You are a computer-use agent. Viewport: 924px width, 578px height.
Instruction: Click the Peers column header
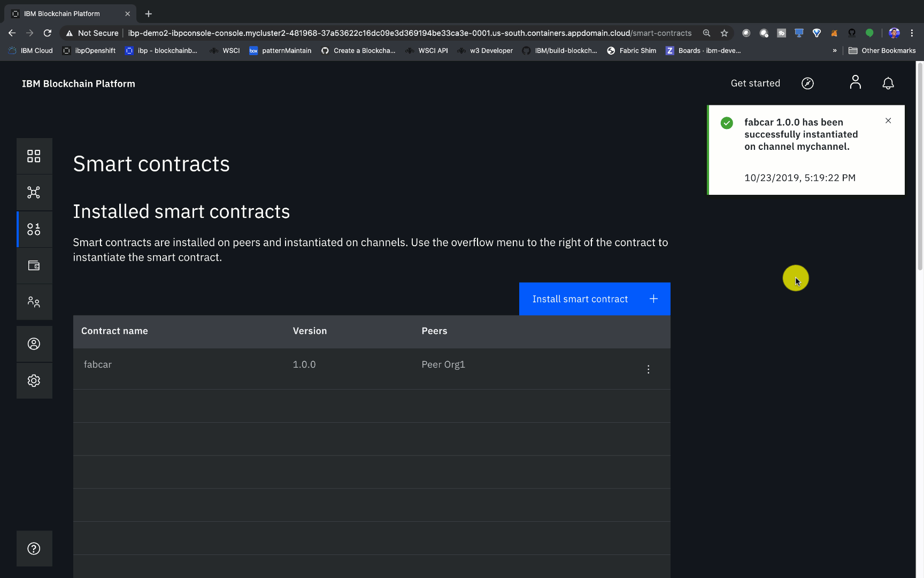point(434,331)
